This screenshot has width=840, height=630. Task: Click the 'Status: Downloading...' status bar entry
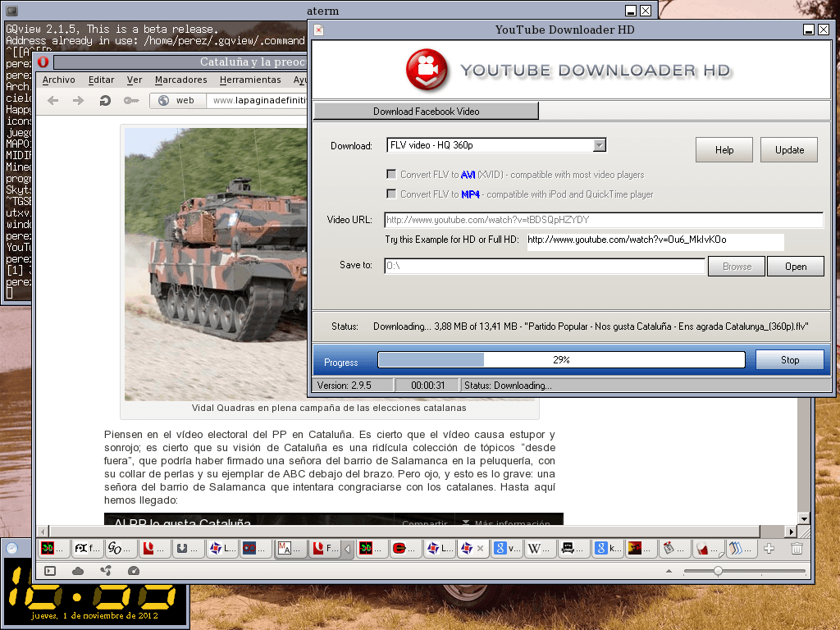pos(508,386)
